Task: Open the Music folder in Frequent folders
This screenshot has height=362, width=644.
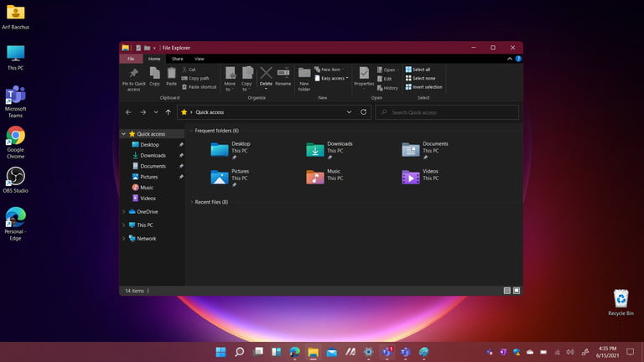Action: 315,176
